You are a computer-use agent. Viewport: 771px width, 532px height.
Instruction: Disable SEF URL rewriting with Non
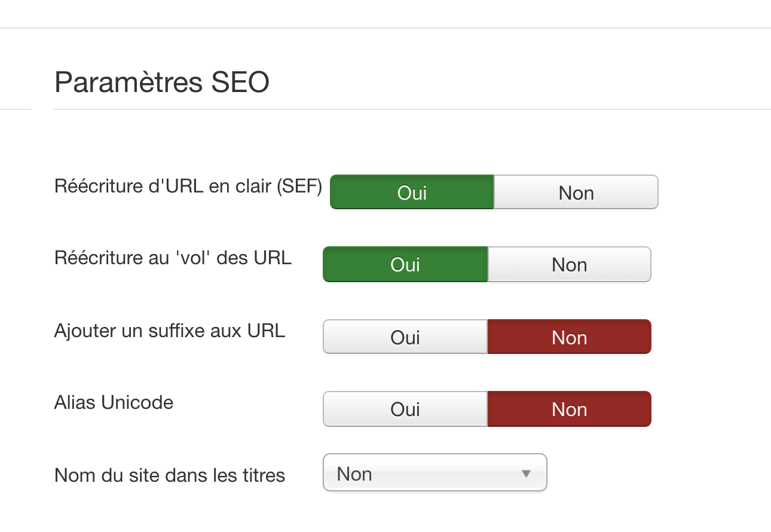576,192
